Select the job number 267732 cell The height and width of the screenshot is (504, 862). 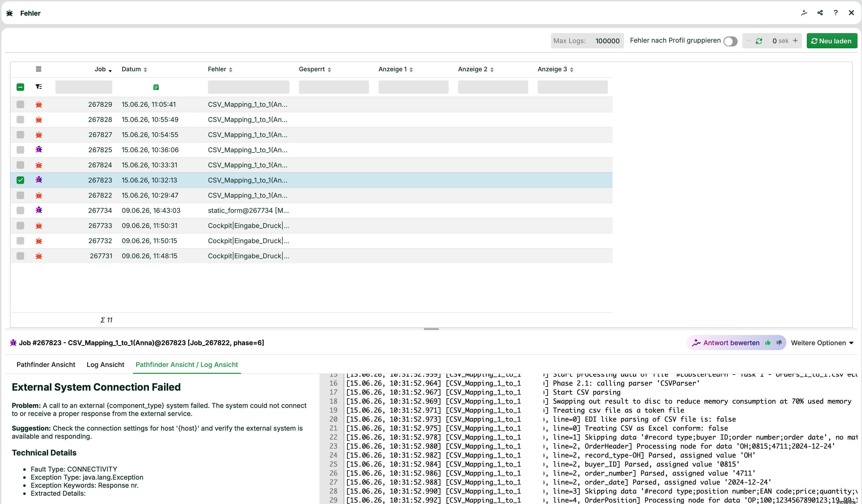click(100, 241)
